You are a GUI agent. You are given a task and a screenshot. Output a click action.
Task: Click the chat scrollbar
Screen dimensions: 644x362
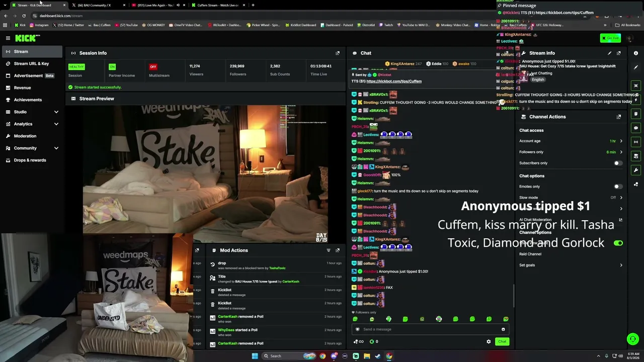[513, 295]
